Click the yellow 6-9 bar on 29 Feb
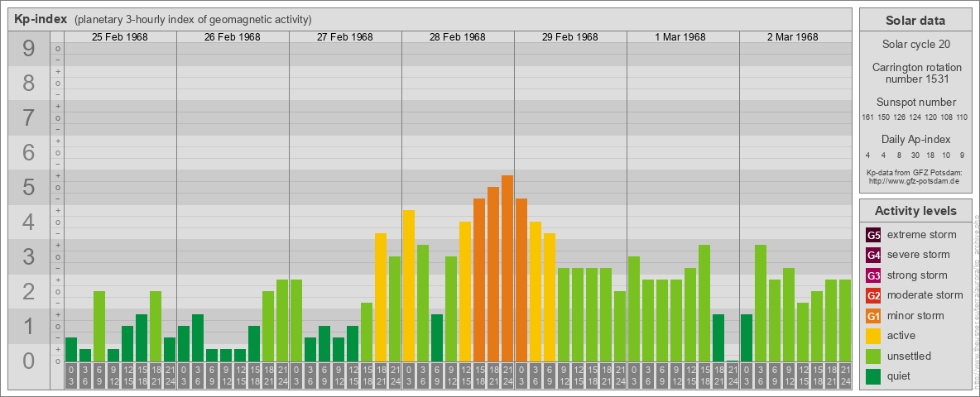 (x=550, y=297)
